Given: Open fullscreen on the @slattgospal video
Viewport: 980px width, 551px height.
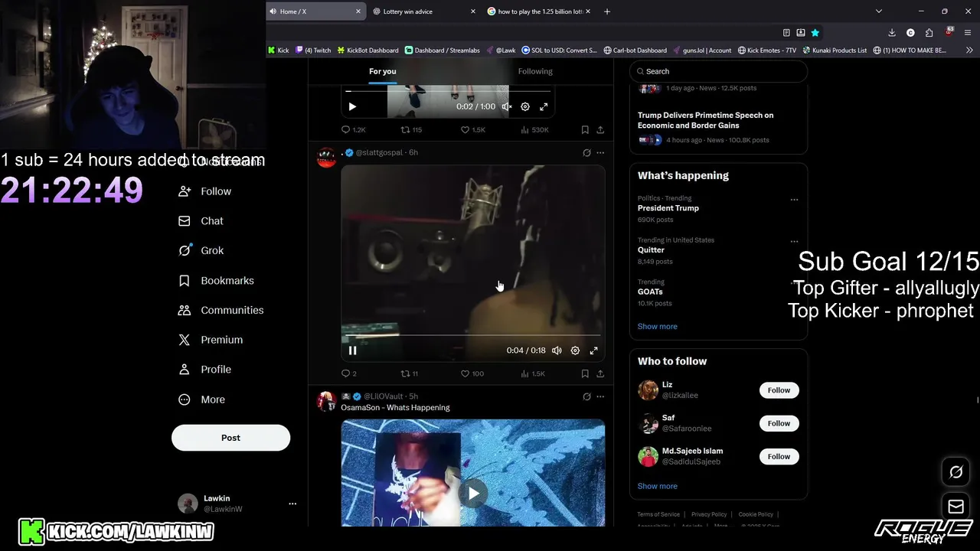Looking at the screenshot, I should tap(593, 350).
